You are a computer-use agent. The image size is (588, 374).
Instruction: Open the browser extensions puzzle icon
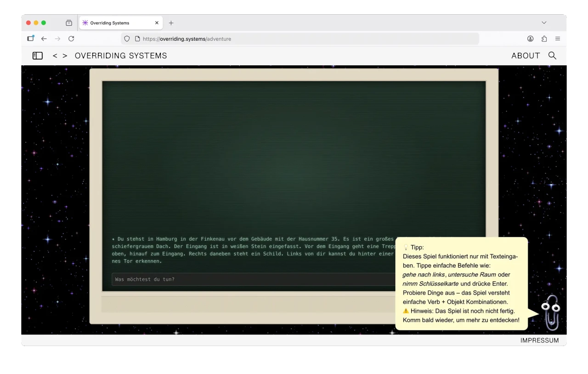click(544, 39)
